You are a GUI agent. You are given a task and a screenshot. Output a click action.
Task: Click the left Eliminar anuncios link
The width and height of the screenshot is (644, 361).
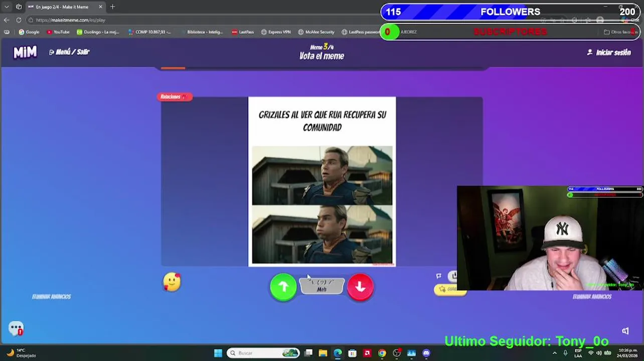pos(52,297)
